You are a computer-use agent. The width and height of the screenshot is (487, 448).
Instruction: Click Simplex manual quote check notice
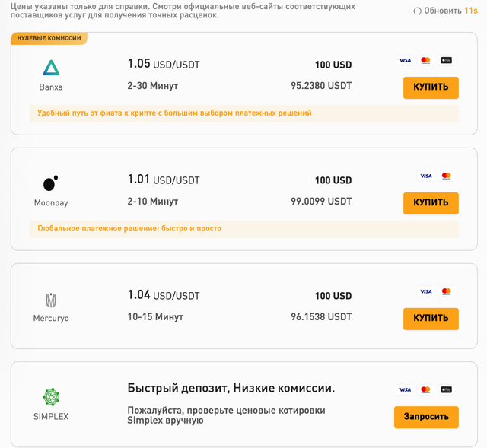(x=226, y=415)
